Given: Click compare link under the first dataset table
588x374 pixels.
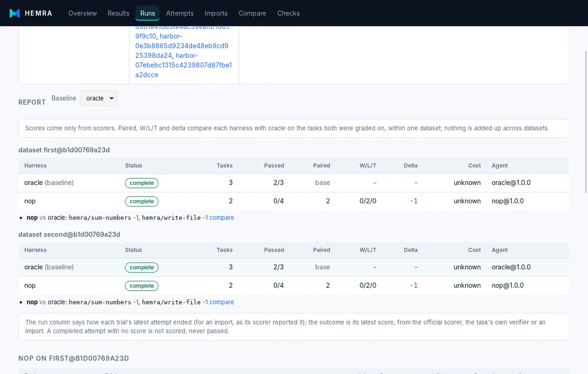Looking at the screenshot, I should (221, 218).
